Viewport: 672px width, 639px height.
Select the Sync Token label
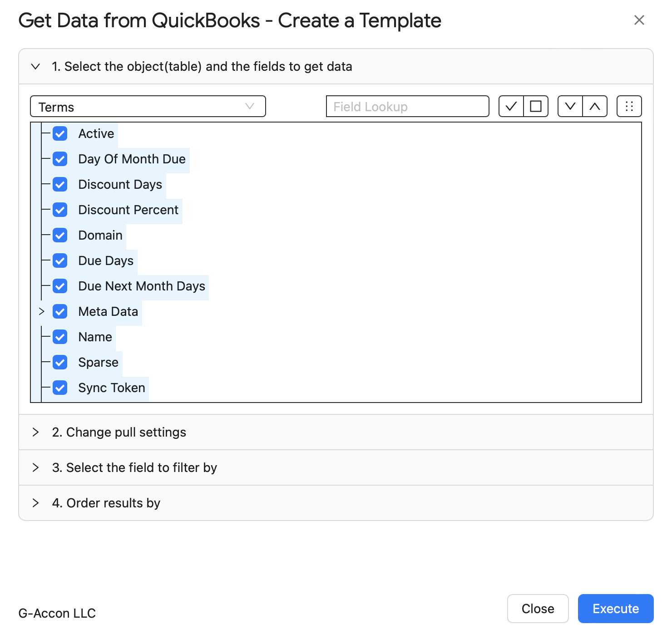[112, 388]
